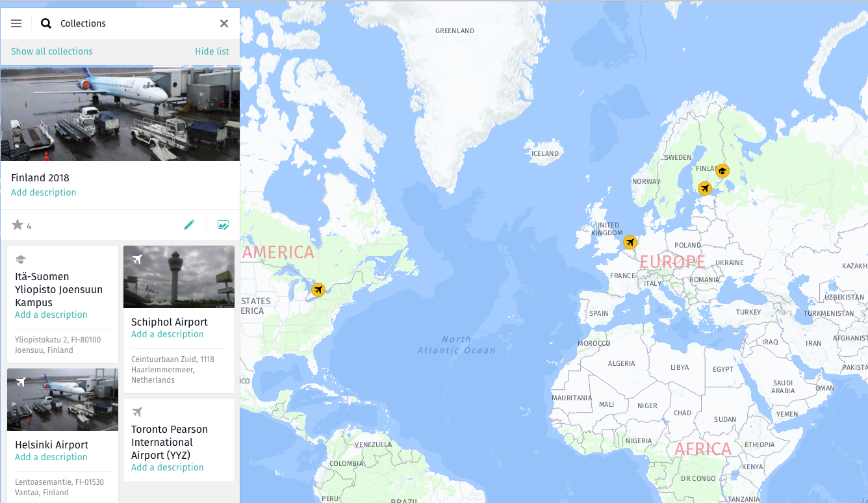Select the airplane marker near Helsinki
868x503 pixels.
point(705,188)
